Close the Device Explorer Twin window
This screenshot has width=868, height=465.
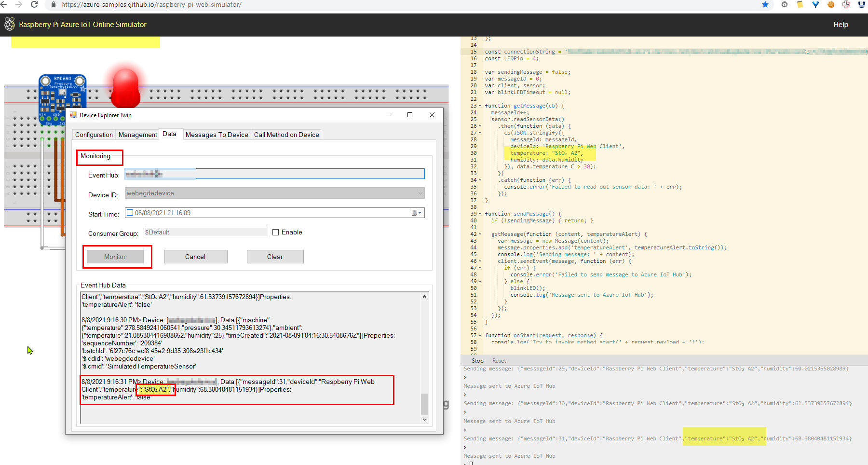432,115
